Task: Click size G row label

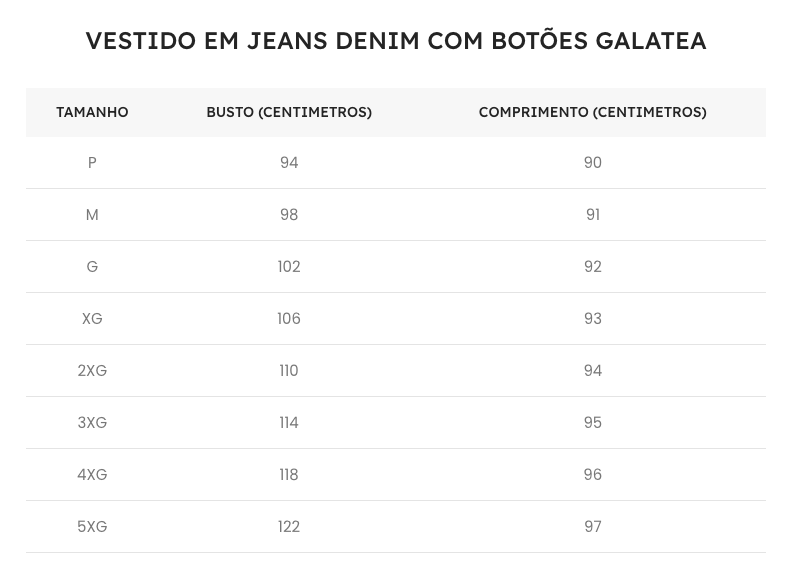Action: 92,267
